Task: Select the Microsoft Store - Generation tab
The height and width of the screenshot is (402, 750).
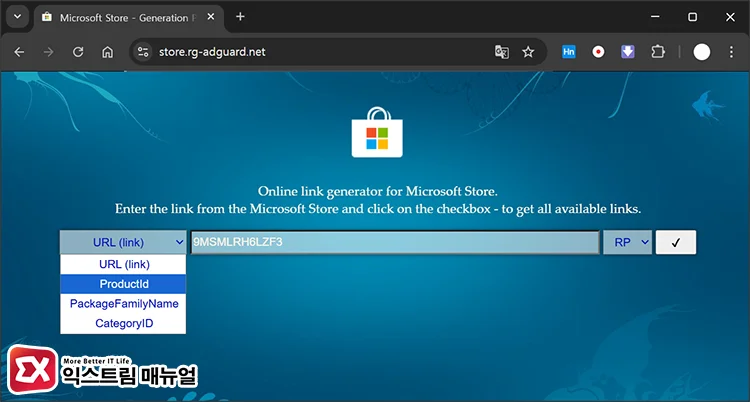Action: 128,18
